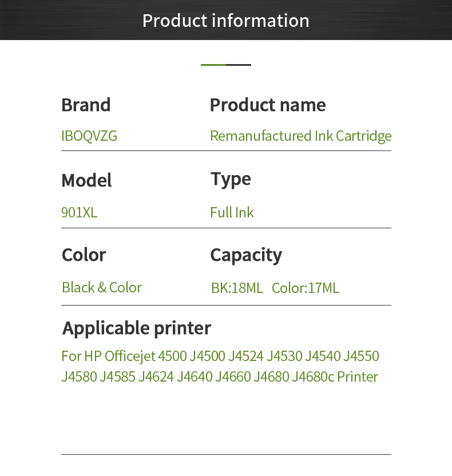Select the Model heading

86,180
